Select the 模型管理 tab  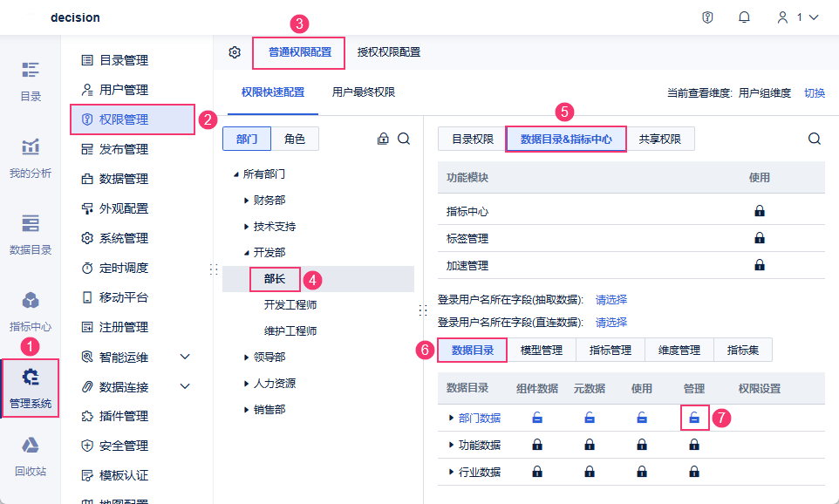point(541,351)
